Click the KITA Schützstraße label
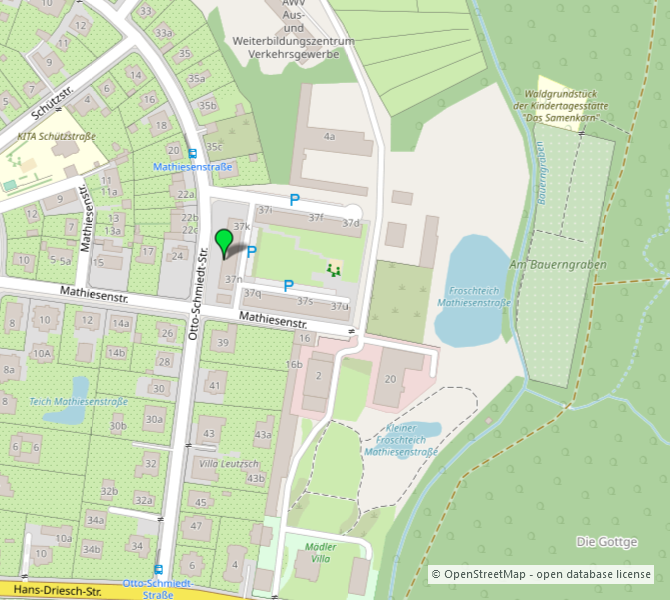Screen dimensions: 670x600 [56, 136]
